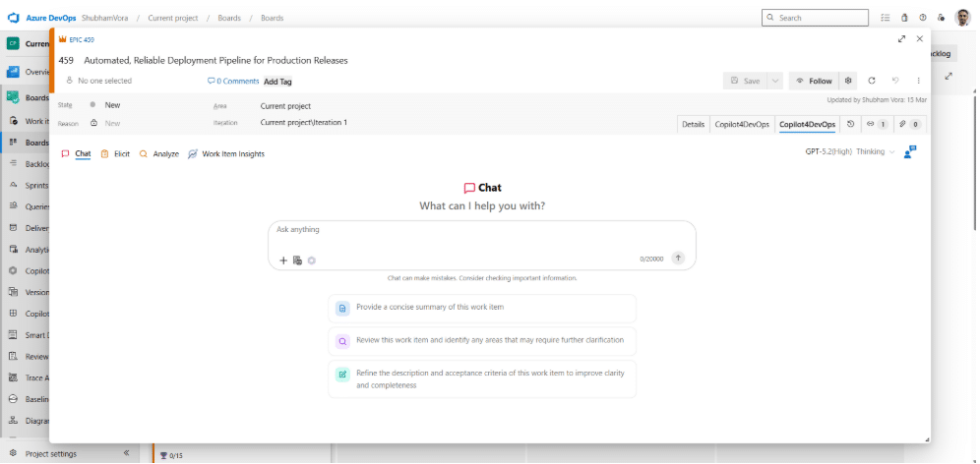Open follow settings gear icon
The image size is (980, 464).
(848, 81)
